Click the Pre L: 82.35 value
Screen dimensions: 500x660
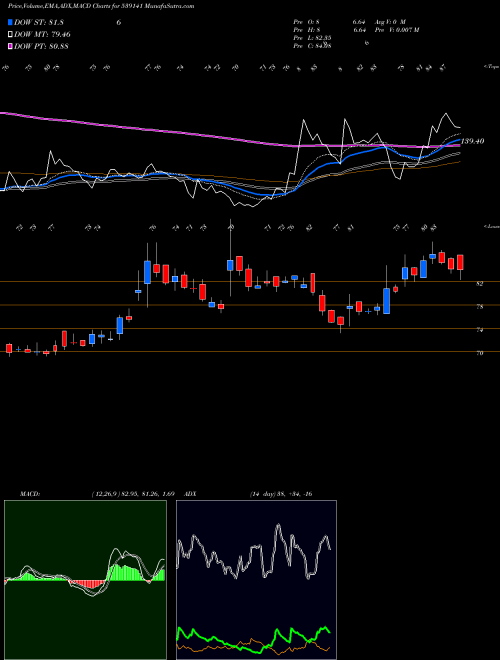[x=313, y=37]
